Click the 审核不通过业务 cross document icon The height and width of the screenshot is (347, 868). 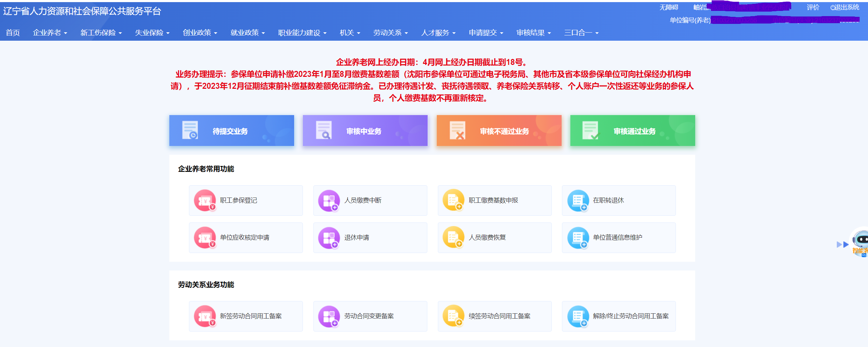(x=457, y=130)
